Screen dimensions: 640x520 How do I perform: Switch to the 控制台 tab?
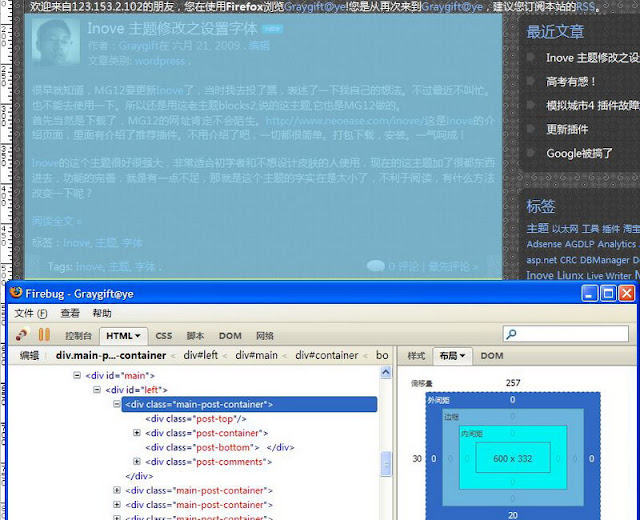coord(78,336)
